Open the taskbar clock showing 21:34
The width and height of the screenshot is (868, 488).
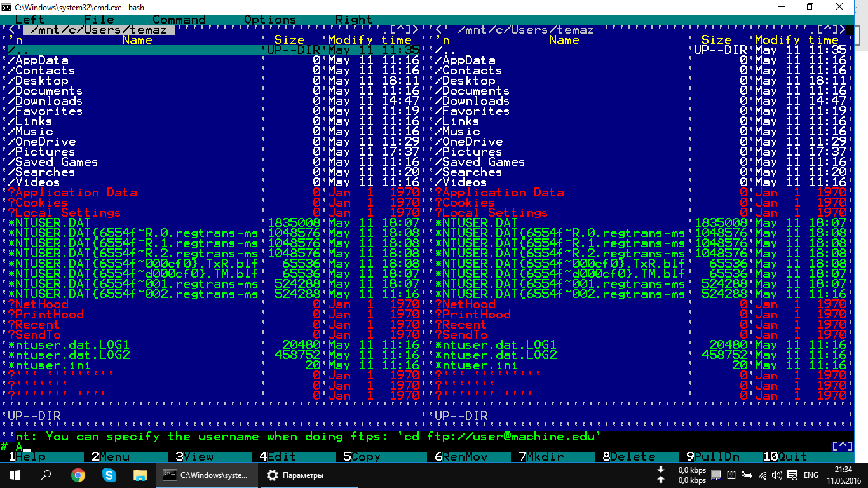pos(843,475)
